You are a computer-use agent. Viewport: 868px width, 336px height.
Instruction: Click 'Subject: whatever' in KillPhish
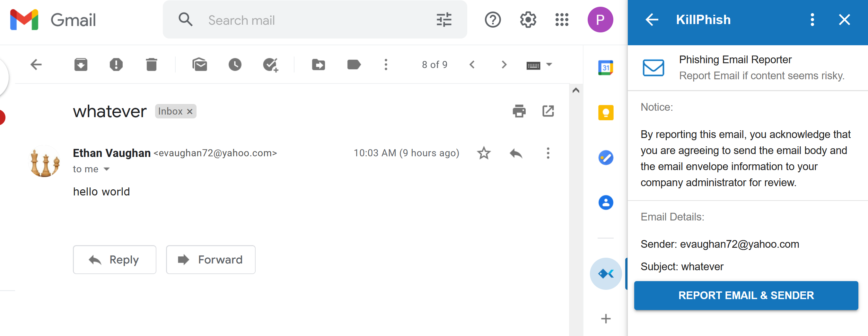[x=682, y=267]
